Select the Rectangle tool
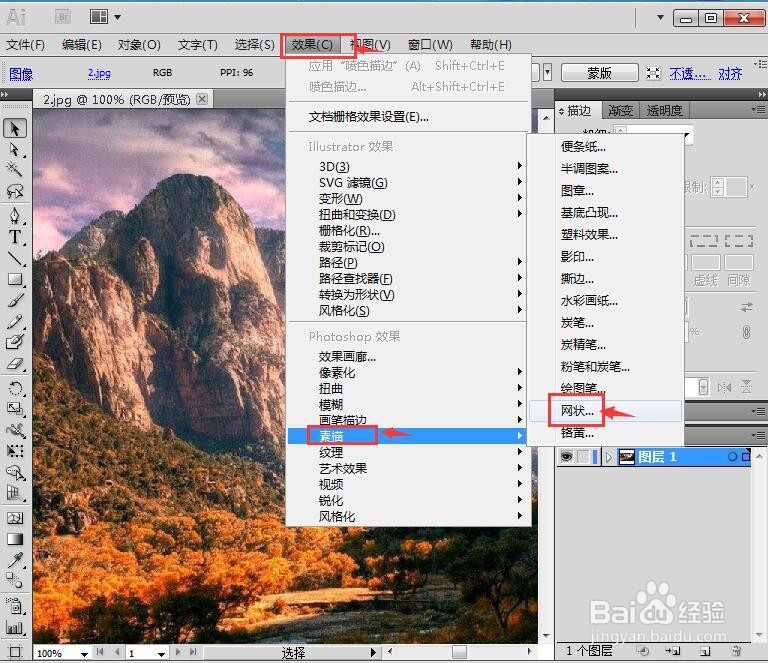 point(15,280)
